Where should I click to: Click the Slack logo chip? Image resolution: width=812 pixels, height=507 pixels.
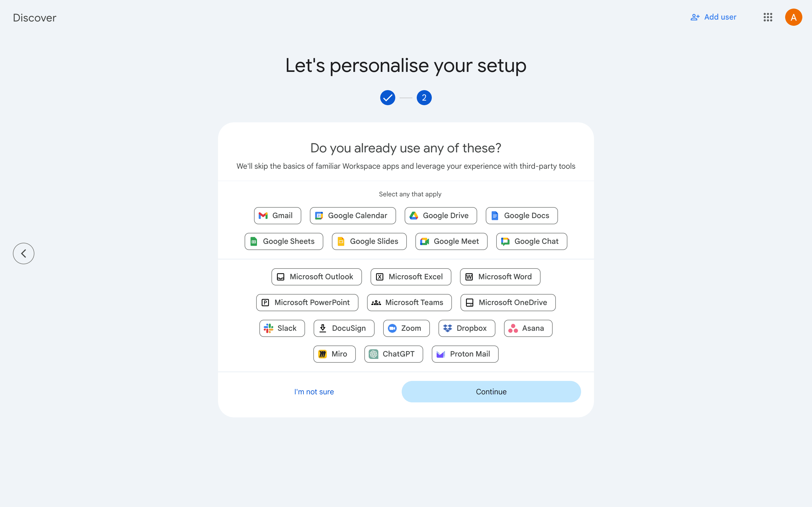[x=282, y=328]
